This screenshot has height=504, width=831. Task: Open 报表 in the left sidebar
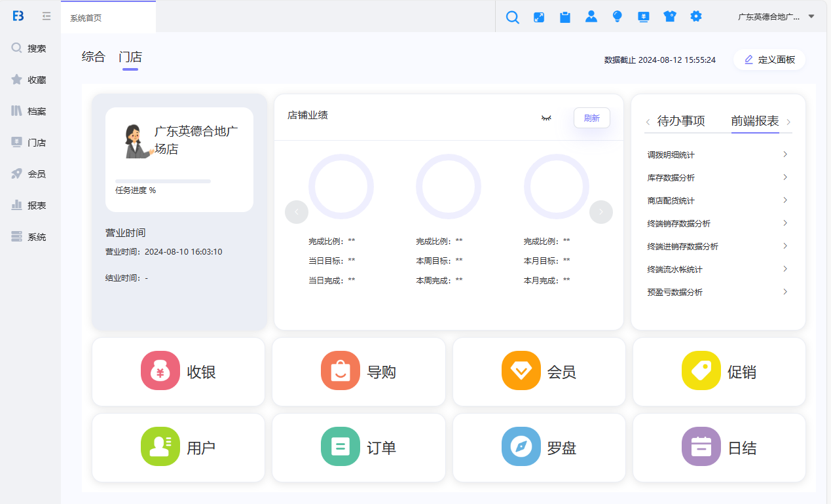[x=29, y=206]
